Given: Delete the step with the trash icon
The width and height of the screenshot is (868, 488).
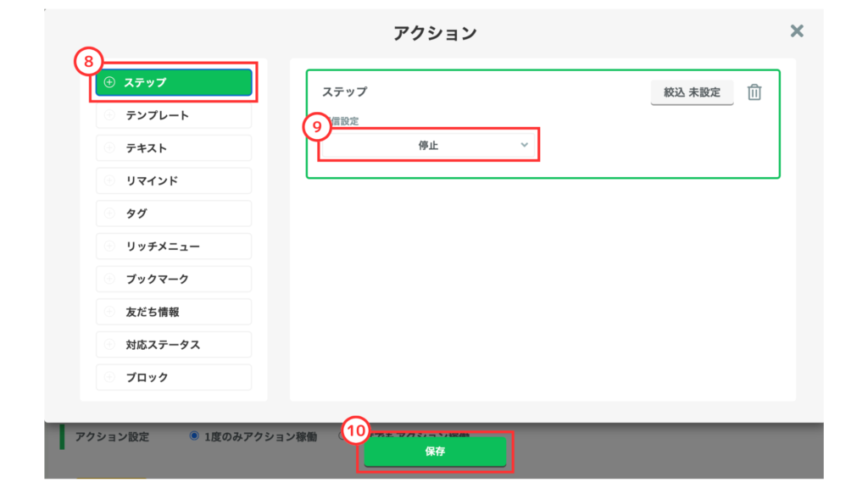Looking at the screenshot, I should pos(754,92).
